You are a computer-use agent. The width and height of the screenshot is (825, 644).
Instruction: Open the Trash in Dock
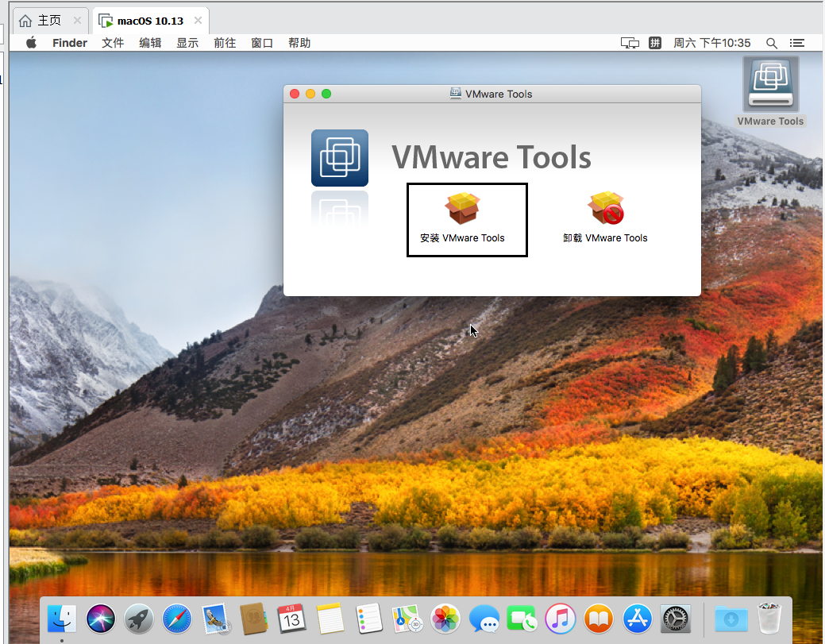(x=769, y=619)
